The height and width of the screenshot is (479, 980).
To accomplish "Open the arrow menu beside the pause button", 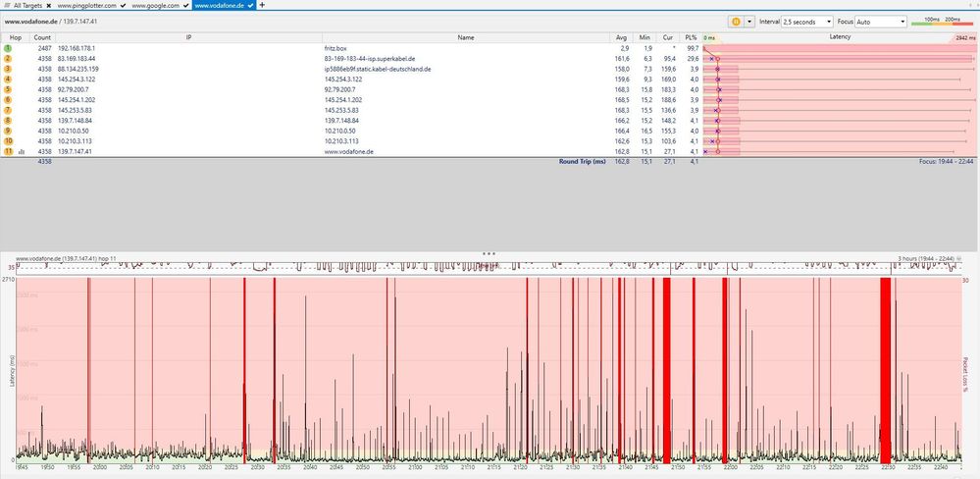I will point(749,22).
